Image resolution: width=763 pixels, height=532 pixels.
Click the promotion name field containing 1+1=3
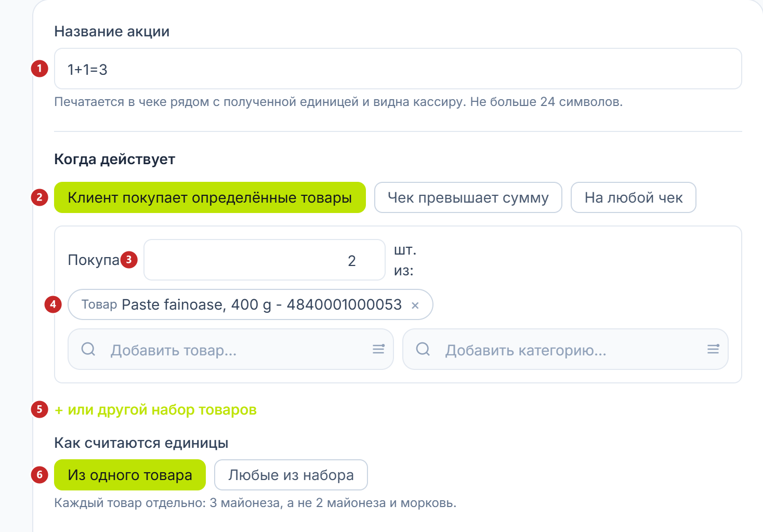[398, 69]
